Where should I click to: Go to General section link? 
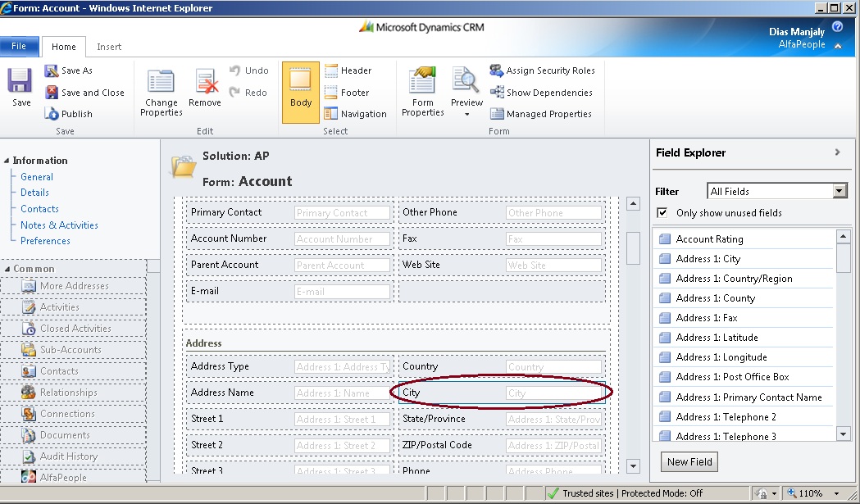click(x=37, y=177)
